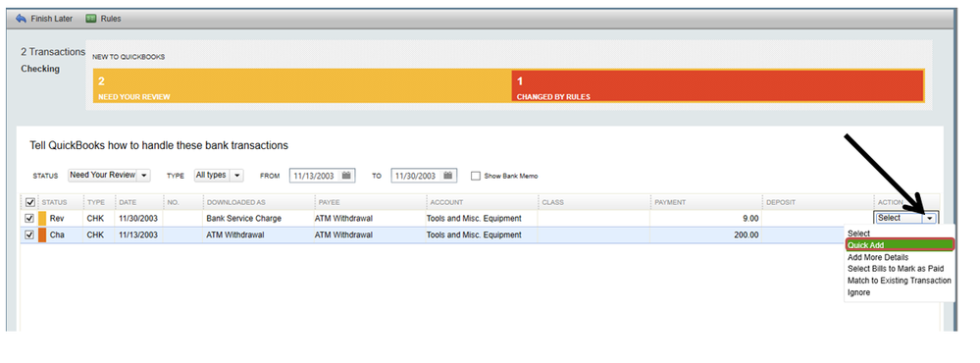Image resolution: width=980 pixels, height=363 pixels.
Task: Choose Quick Add in the action menu
Action: click(900, 245)
